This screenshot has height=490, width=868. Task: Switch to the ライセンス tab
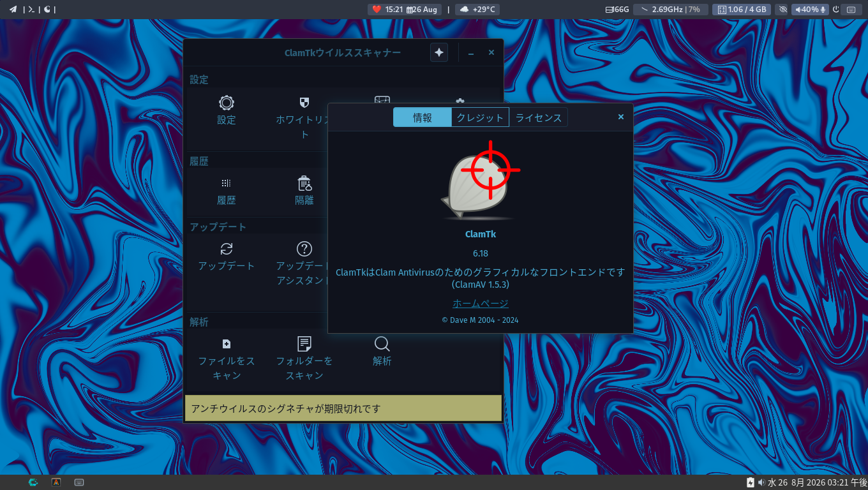(539, 117)
